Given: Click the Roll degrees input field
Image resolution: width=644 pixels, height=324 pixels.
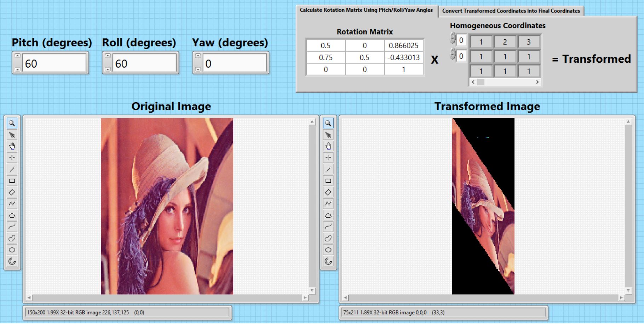Looking at the screenshot, I should tap(145, 63).
